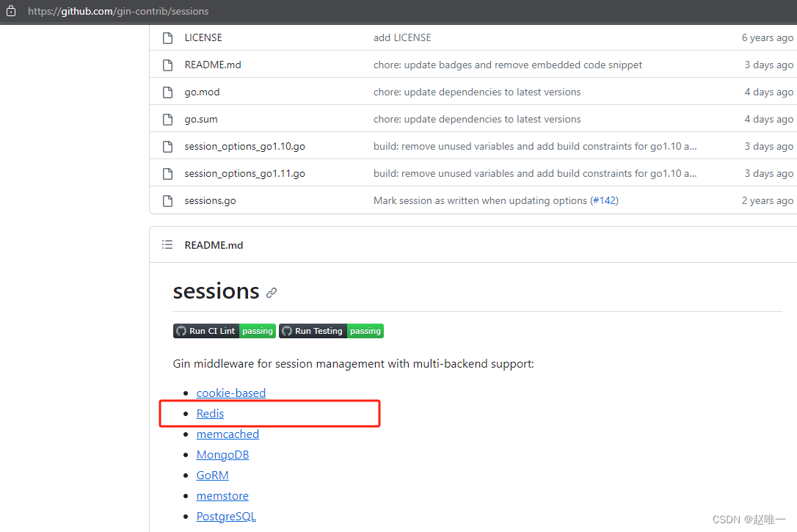Open the memcached link
Viewport: 797px width, 532px height.
[x=228, y=434]
